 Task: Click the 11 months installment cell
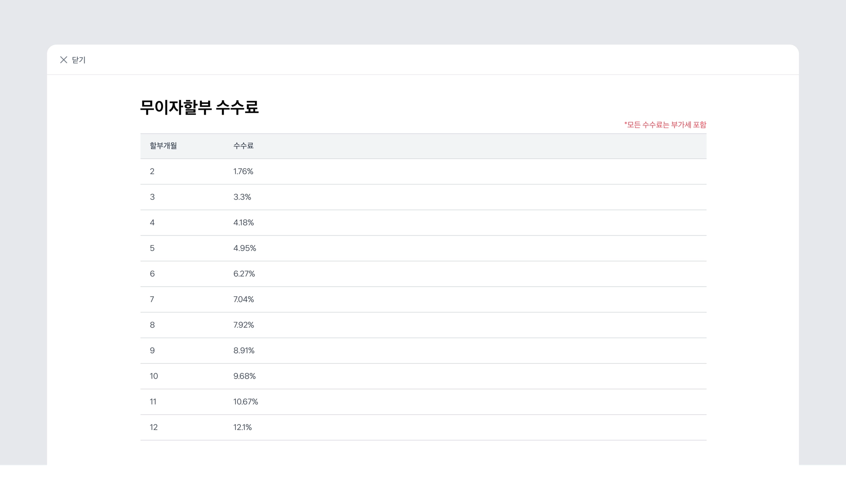(x=153, y=402)
